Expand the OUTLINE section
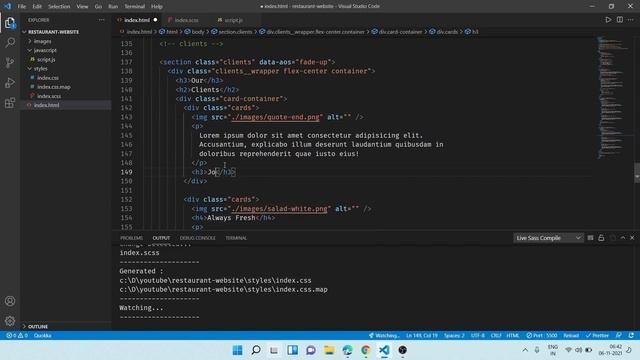The width and height of the screenshot is (640, 360). click(x=38, y=327)
